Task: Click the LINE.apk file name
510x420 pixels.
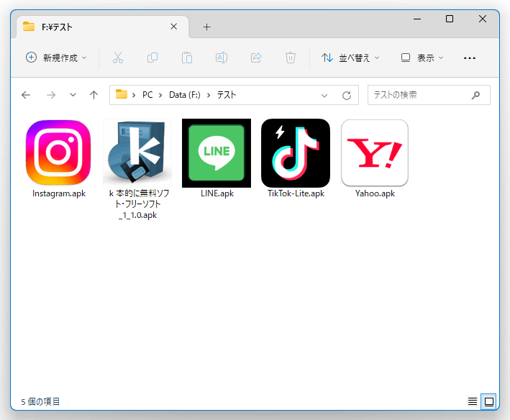Action: pyautogui.click(x=217, y=193)
